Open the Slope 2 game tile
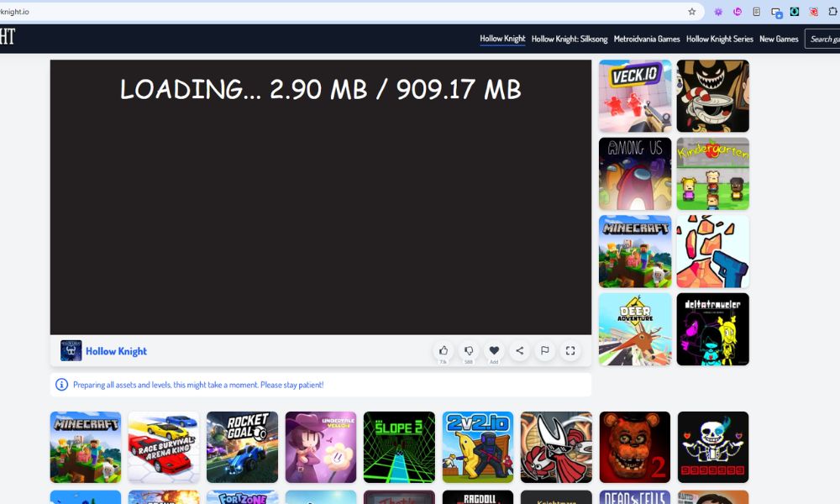840x504 pixels. 399,447
